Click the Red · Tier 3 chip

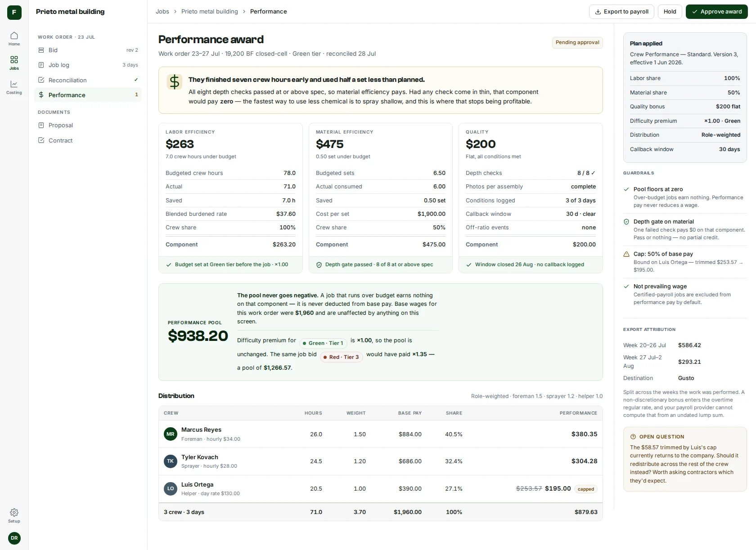[342, 357]
